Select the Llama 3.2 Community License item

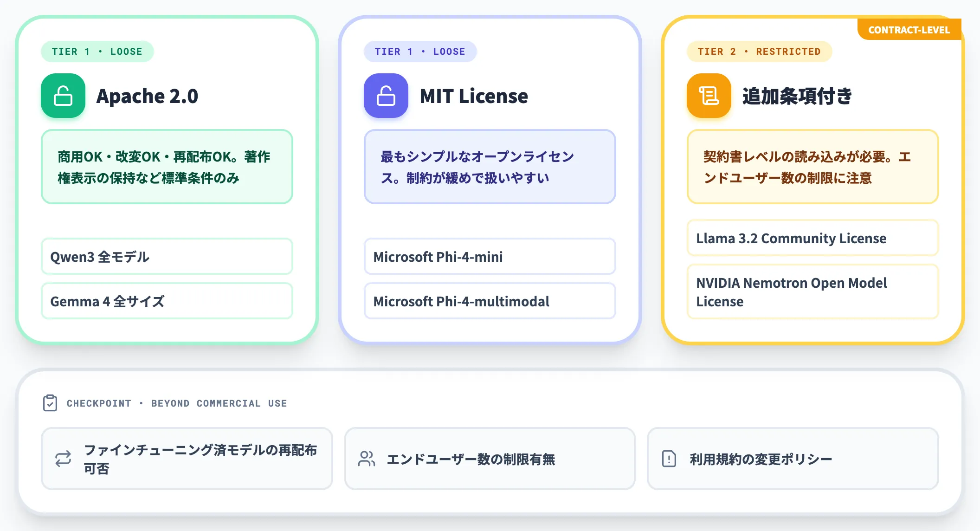click(813, 238)
